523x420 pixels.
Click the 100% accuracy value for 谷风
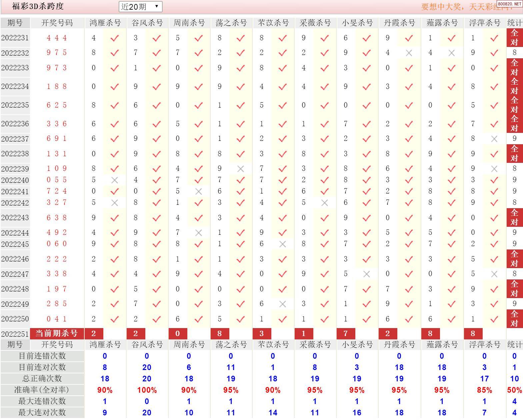pyautogui.click(x=147, y=390)
